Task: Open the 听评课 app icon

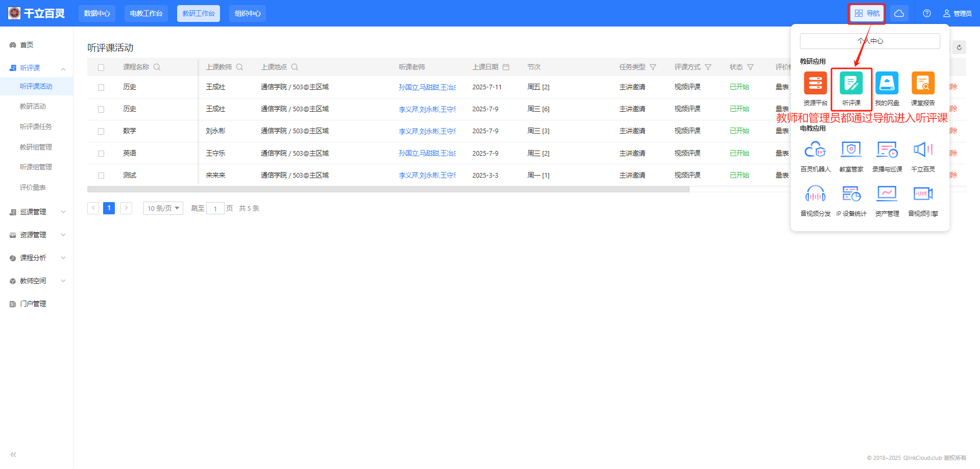Action: pyautogui.click(x=851, y=83)
